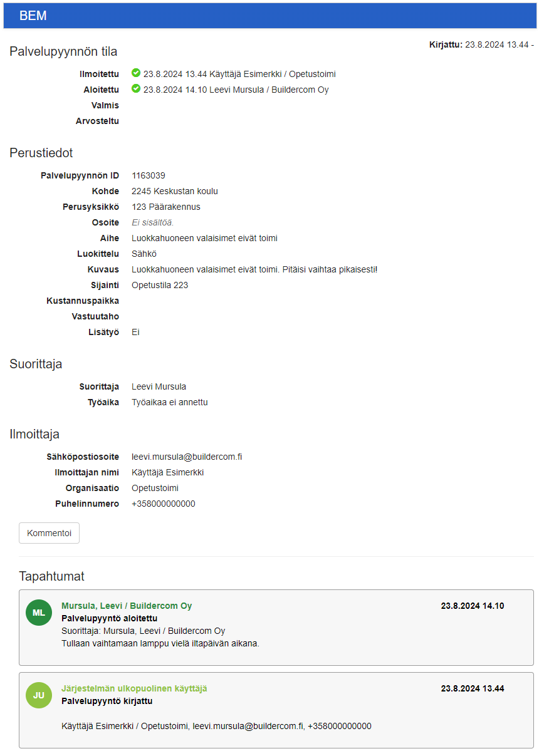Click Järjestelmän ulkopuolinen käyttäjä name
Viewport: 549px width, 756px height.
point(134,688)
